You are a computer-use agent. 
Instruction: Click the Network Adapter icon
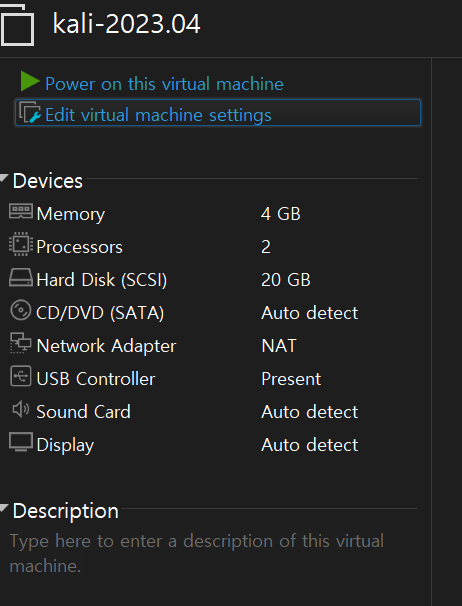click(x=20, y=343)
